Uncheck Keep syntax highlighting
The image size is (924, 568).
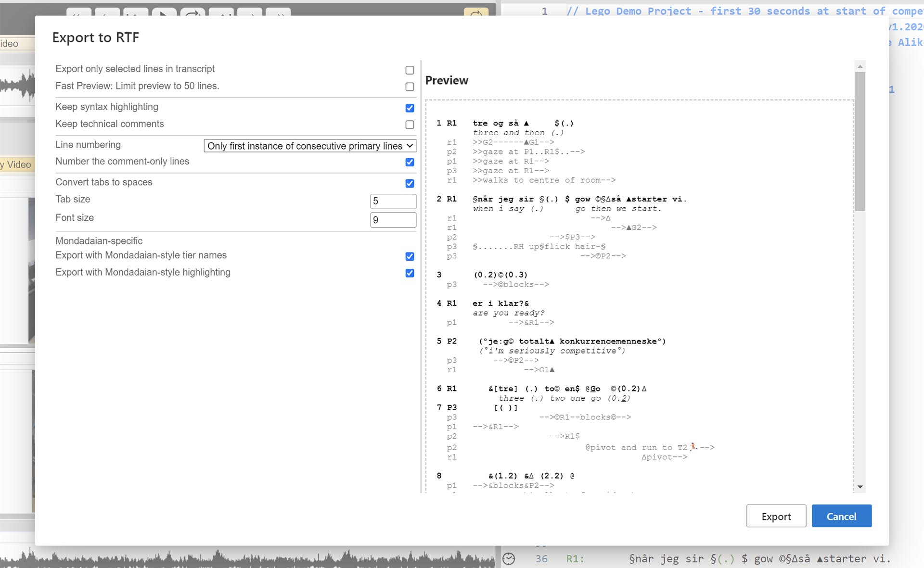pos(410,108)
